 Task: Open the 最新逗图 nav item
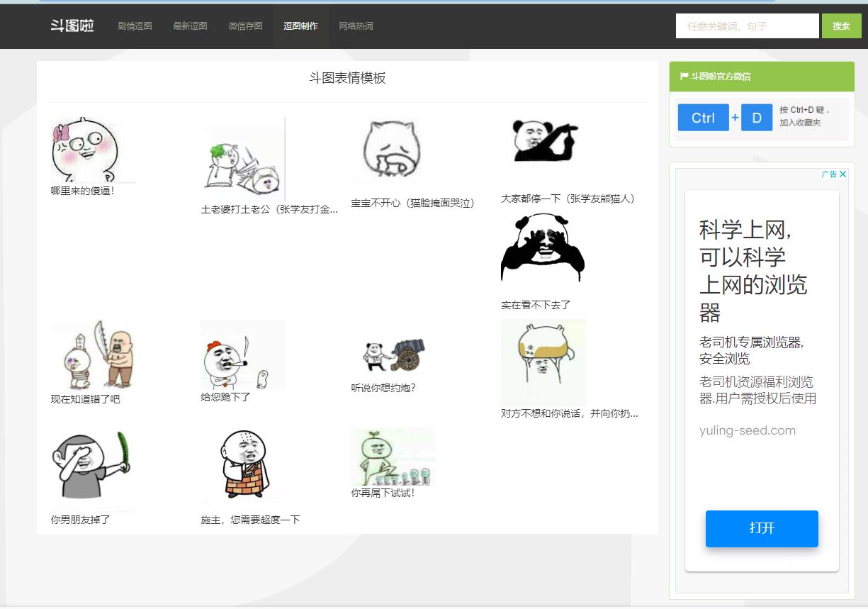tap(190, 26)
